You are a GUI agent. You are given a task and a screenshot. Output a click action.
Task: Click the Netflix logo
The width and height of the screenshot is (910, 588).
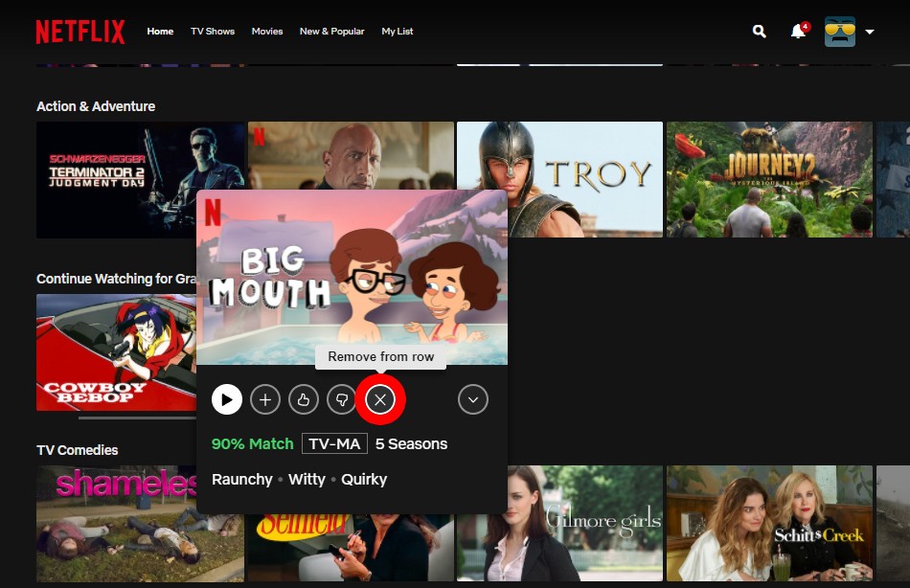80,31
